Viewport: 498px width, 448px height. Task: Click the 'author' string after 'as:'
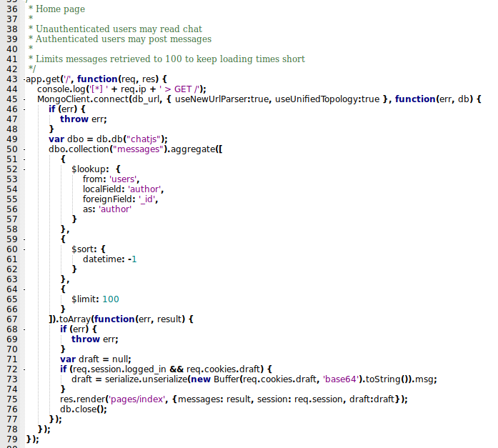coord(115,209)
